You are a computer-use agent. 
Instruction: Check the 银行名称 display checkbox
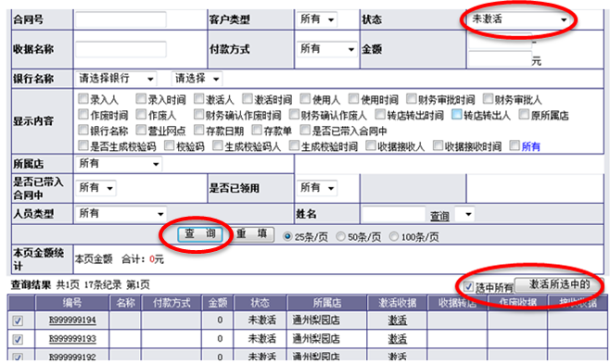pyautogui.click(x=83, y=130)
